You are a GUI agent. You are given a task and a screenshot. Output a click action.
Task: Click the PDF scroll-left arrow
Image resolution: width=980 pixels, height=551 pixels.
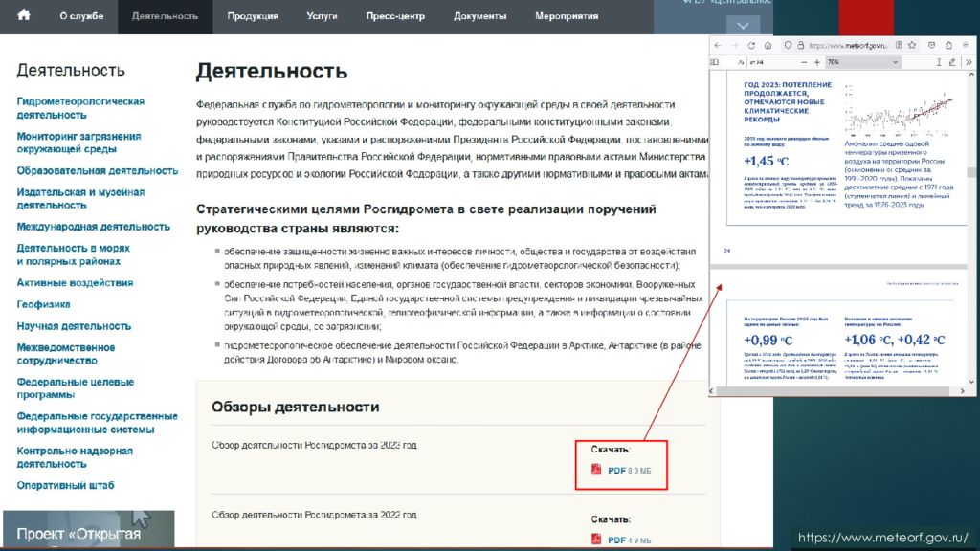coord(712,391)
